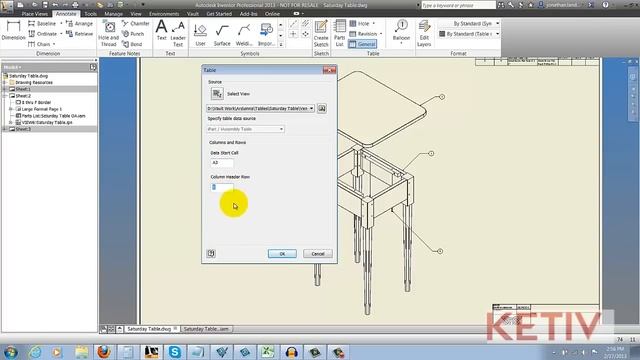The height and width of the screenshot is (360, 640).
Task: Click Select View icon in Table dialog
Action: pos(217,93)
